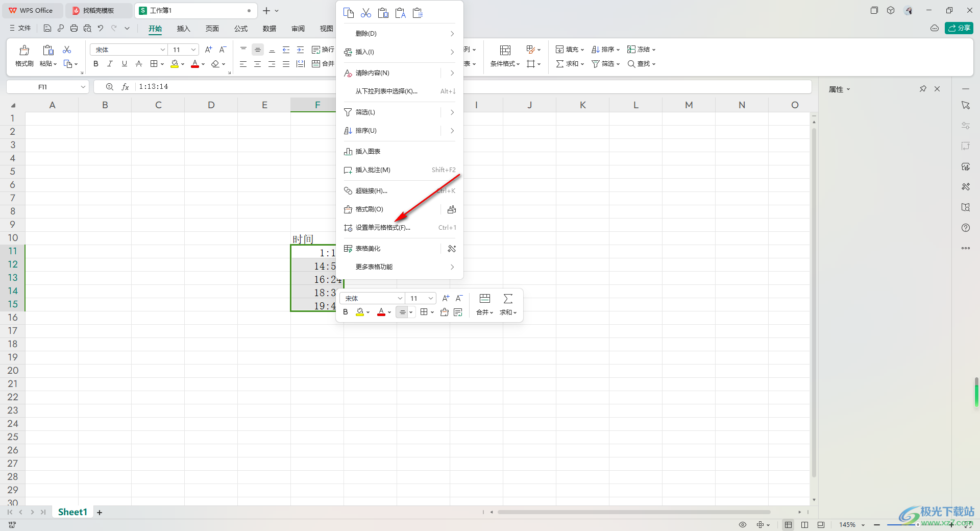Click the undo arrow icon

coord(101,29)
